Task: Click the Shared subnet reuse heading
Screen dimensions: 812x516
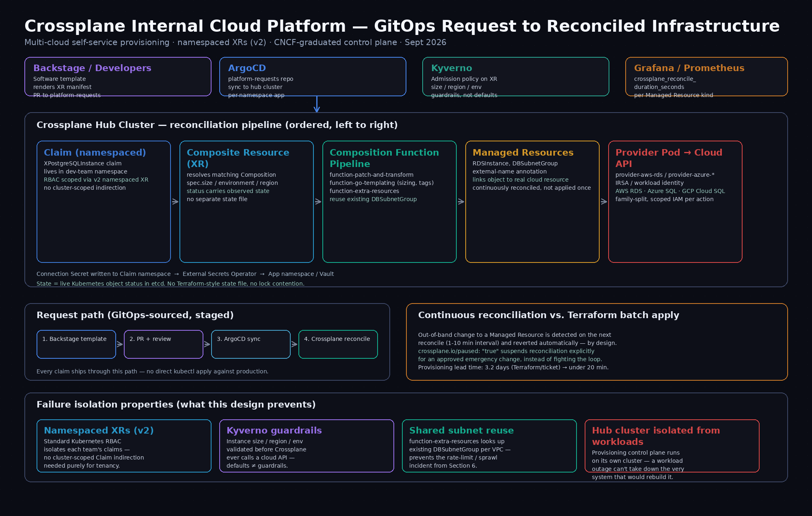Action: [461, 431]
